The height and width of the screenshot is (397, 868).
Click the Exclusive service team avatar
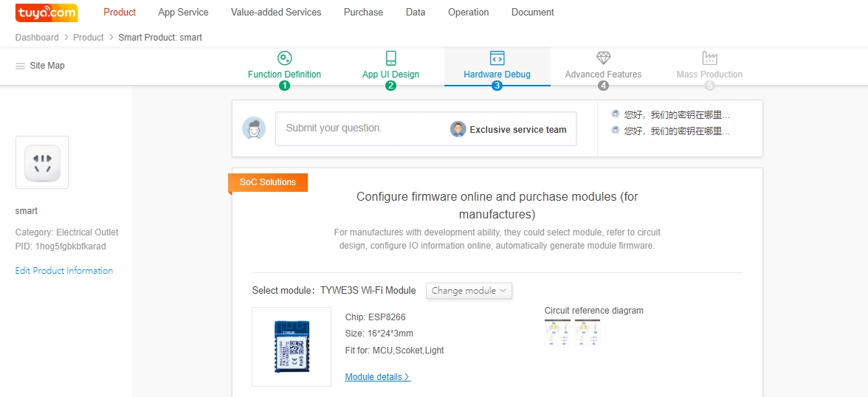(458, 130)
